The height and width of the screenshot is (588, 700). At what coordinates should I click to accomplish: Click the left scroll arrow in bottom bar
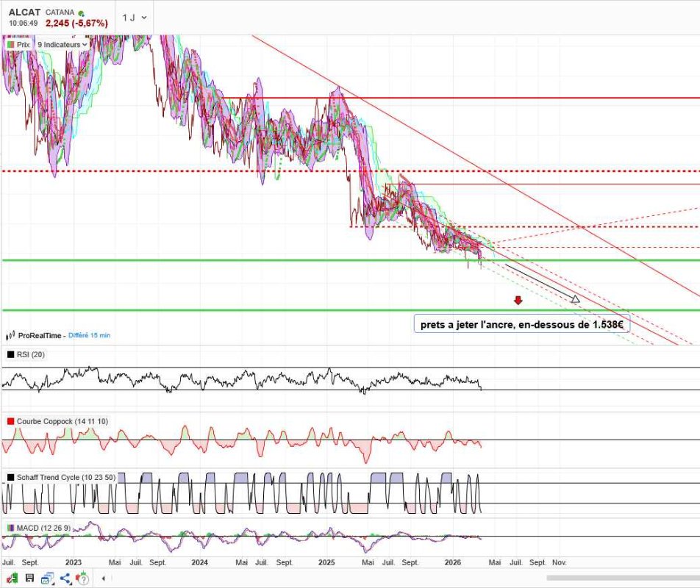103,578
